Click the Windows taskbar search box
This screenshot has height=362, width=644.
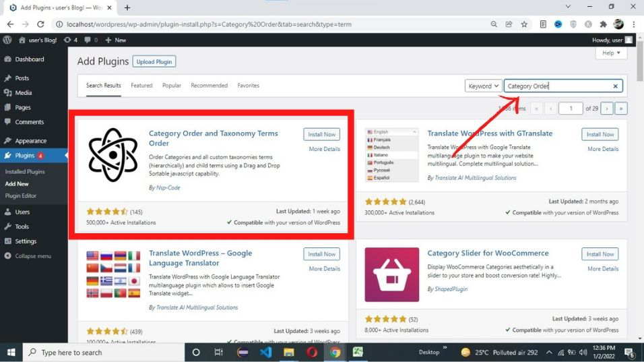click(104, 352)
